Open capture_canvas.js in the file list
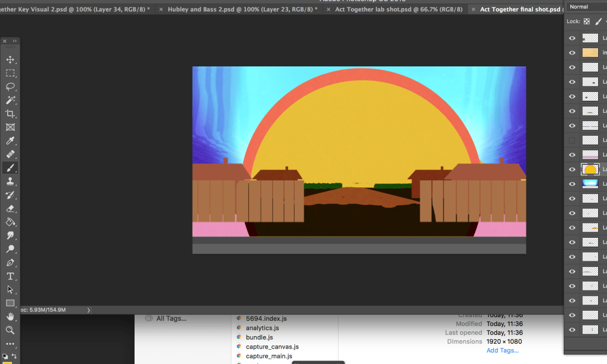Image resolution: width=607 pixels, height=364 pixels. click(x=271, y=347)
